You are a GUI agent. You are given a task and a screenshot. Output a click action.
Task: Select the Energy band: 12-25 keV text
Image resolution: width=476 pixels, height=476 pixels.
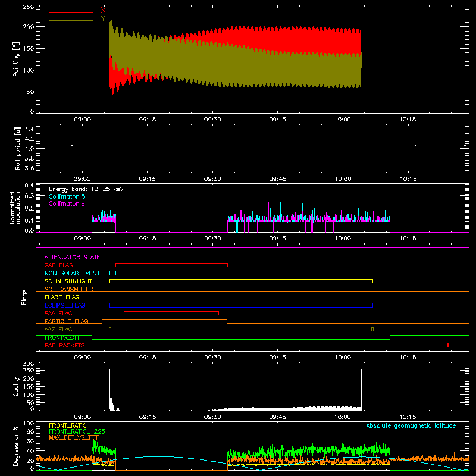click(x=86, y=189)
